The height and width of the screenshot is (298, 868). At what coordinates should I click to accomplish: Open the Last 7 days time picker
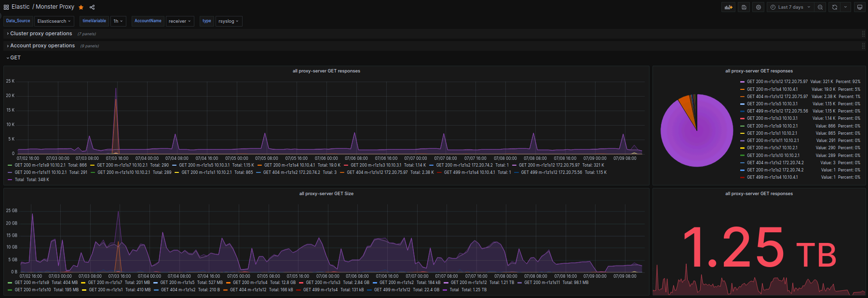tap(790, 7)
